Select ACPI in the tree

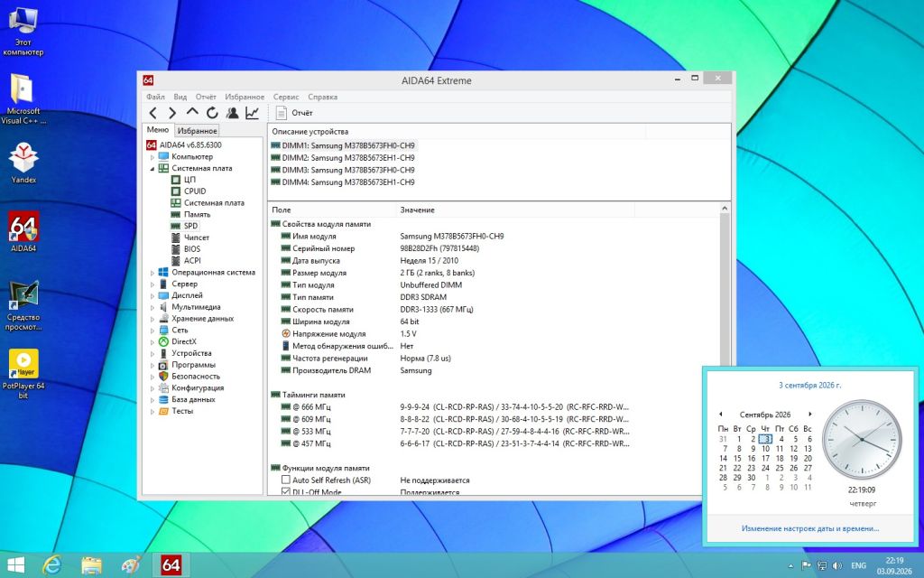tap(192, 260)
